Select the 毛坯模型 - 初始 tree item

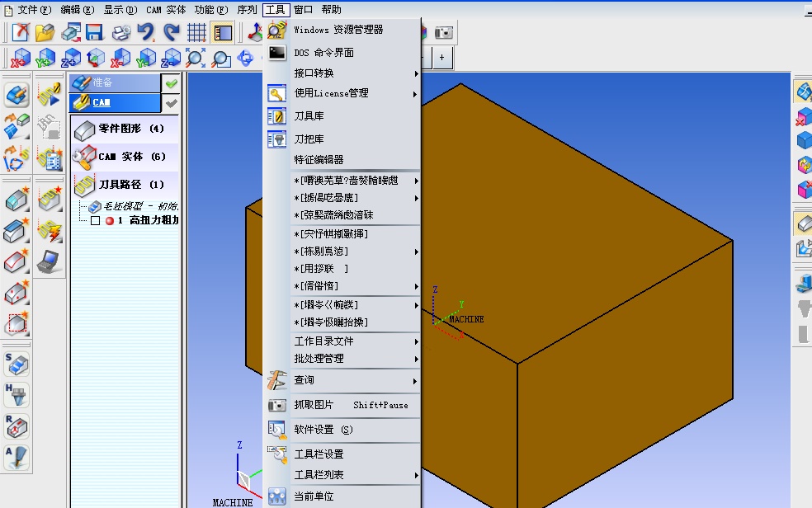coord(134,206)
